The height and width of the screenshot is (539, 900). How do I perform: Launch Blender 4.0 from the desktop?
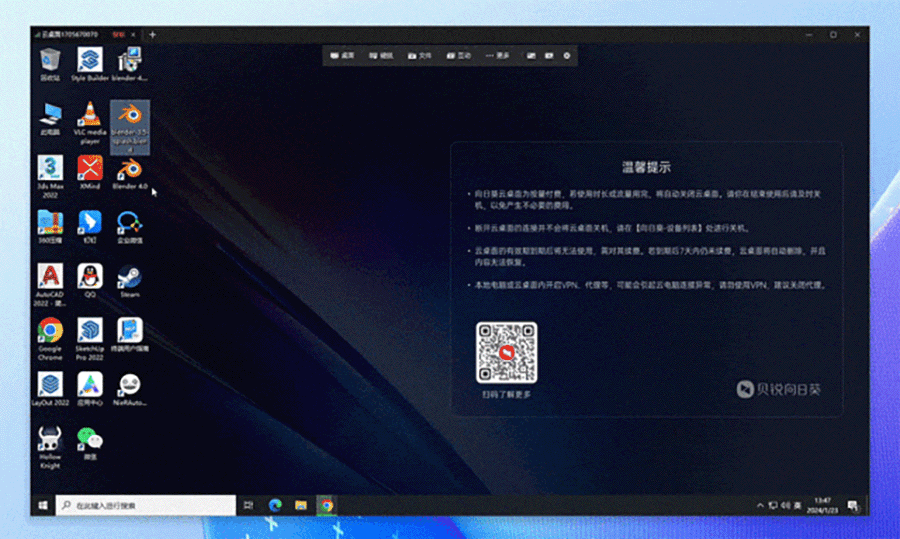coord(130,174)
